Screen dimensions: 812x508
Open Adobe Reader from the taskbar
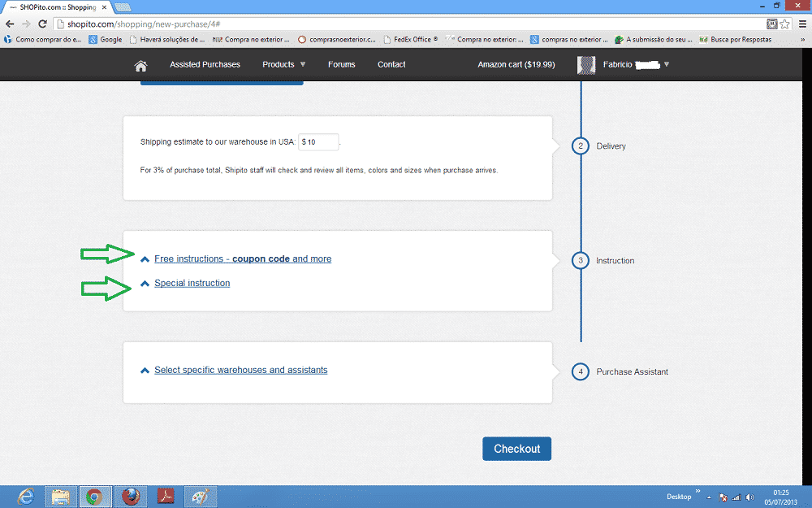[x=164, y=496]
